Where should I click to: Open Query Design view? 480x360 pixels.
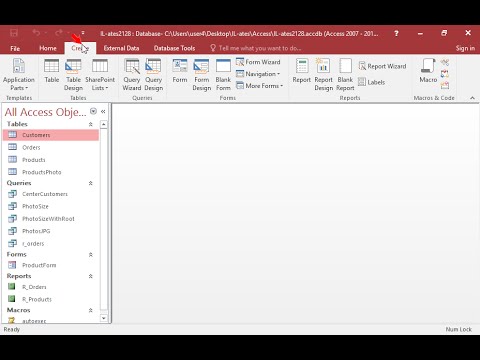153,75
